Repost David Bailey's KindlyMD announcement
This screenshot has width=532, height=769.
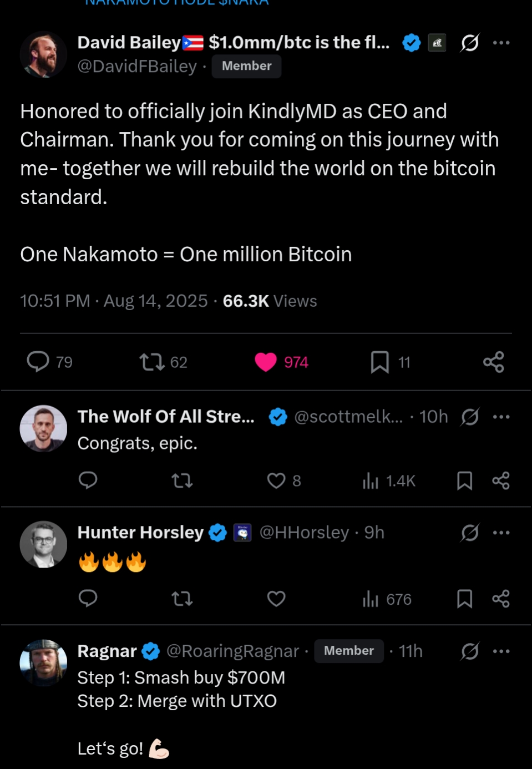(x=151, y=362)
